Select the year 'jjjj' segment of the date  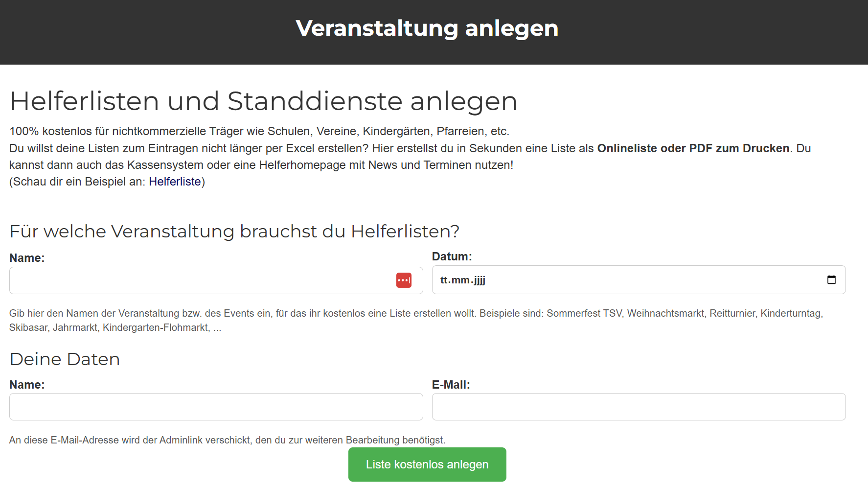click(480, 280)
